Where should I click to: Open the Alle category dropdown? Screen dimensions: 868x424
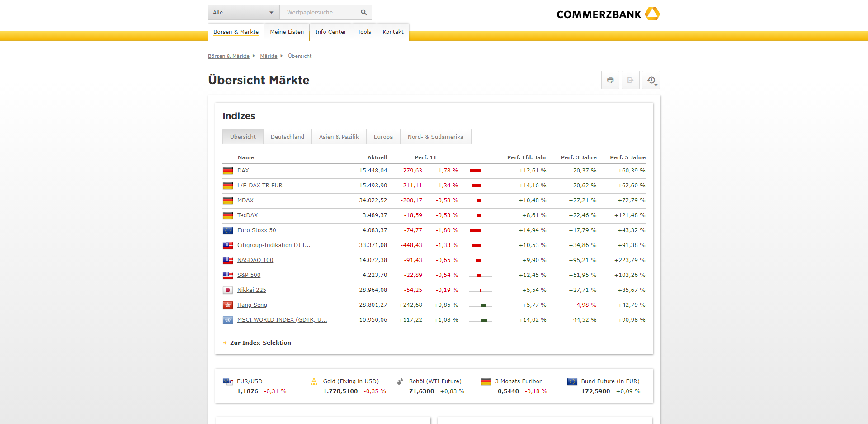click(243, 12)
